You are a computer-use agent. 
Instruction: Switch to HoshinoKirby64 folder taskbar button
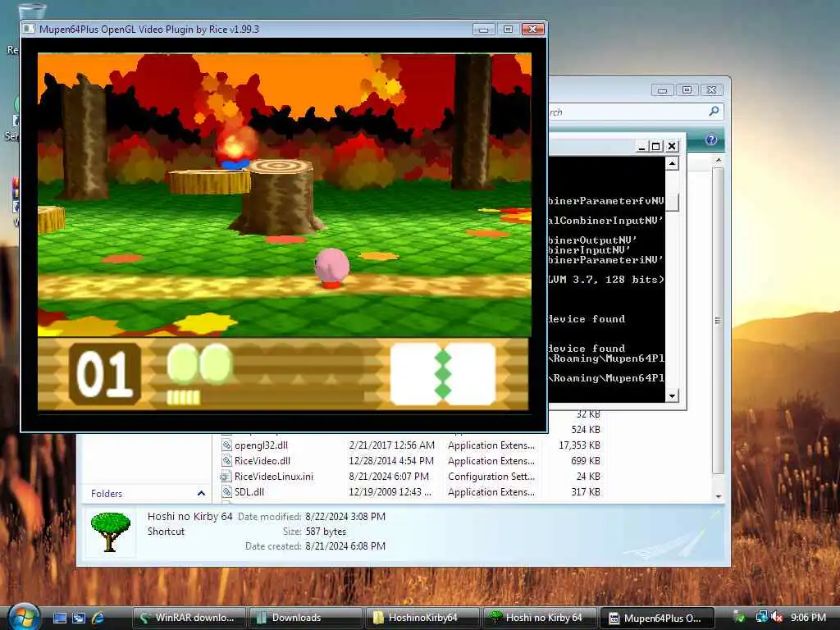coord(422,618)
